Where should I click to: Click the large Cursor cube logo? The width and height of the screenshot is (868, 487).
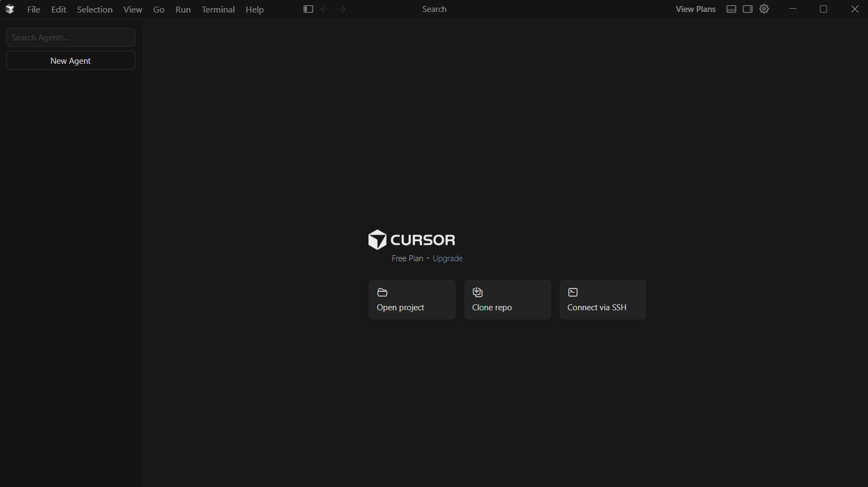(x=377, y=239)
